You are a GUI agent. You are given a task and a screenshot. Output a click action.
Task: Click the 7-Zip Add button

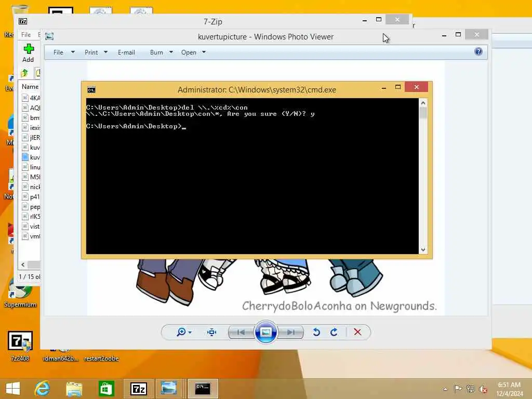click(28, 53)
